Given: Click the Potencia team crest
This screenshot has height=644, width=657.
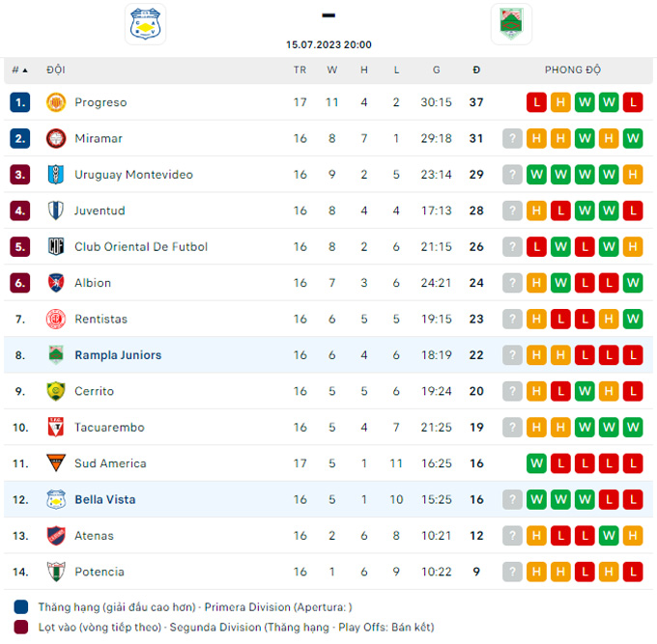Looking at the screenshot, I should 56,572.
